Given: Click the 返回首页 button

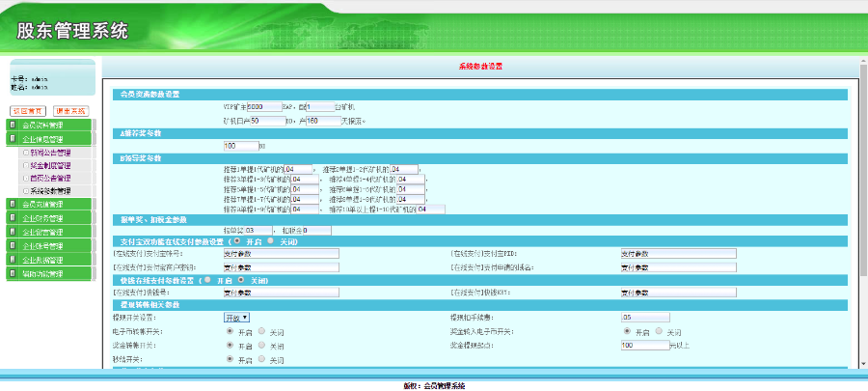Looking at the screenshot, I should [x=28, y=111].
